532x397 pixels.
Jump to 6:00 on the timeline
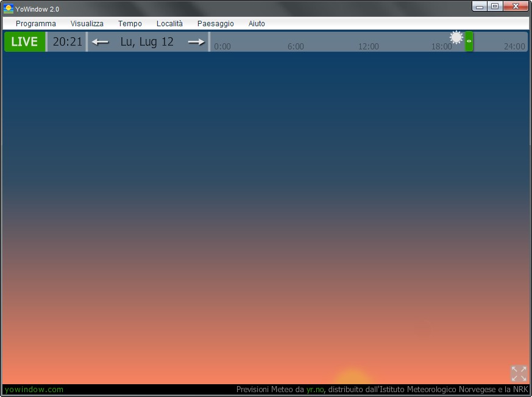[x=296, y=46]
